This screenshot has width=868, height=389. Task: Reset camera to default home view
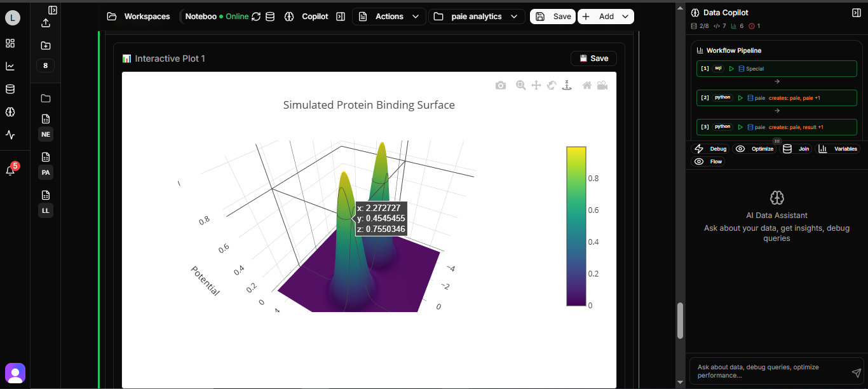coord(587,85)
